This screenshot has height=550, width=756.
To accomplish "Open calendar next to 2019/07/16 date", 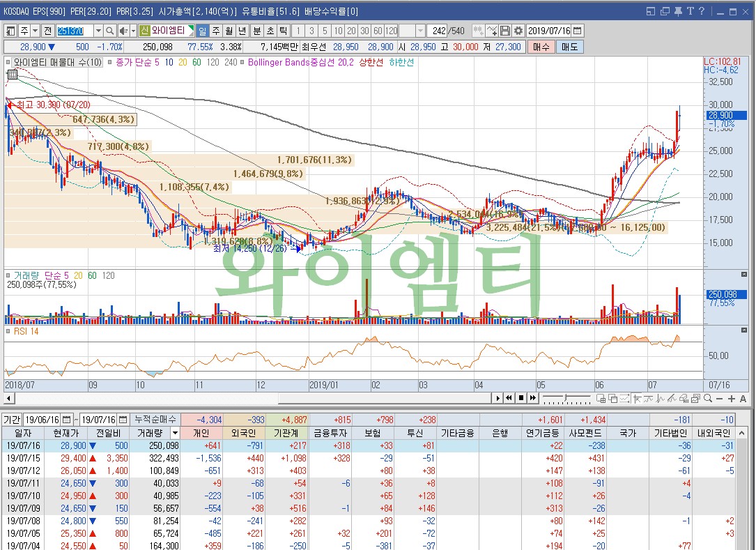I will pyautogui.click(x=577, y=31).
